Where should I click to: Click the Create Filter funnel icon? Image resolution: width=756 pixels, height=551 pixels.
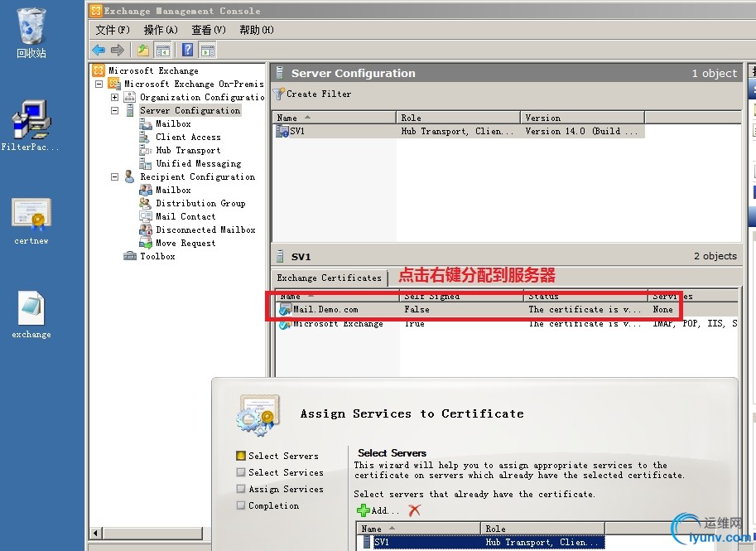coord(279,94)
